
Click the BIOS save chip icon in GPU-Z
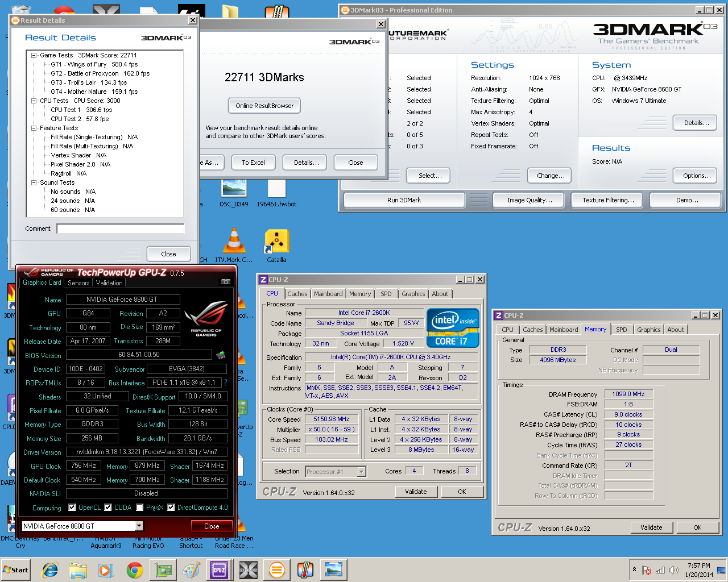[221, 355]
